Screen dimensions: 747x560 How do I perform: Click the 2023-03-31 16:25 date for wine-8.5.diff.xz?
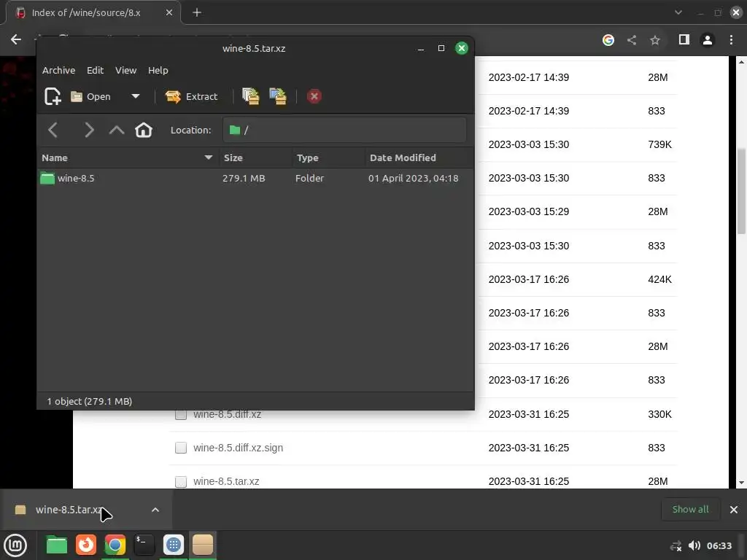click(x=529, y=414)
